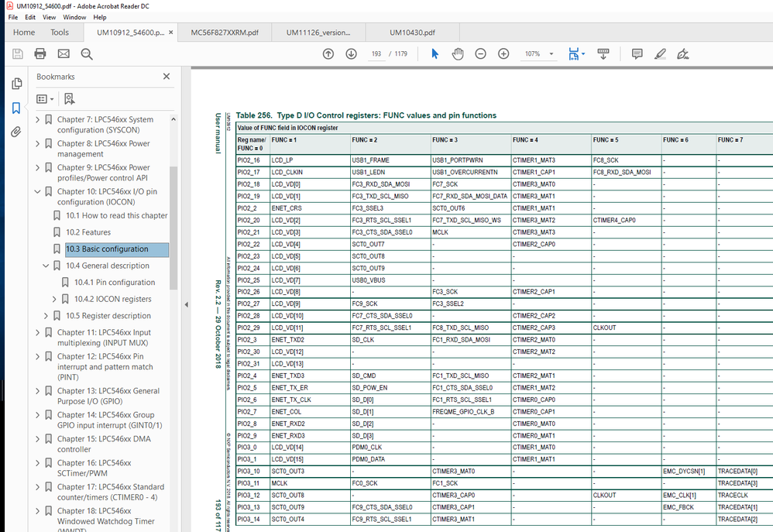Click FREQME_GPIO_CLK_B cell text
The image size is (773, 532).
coord(463,412)
